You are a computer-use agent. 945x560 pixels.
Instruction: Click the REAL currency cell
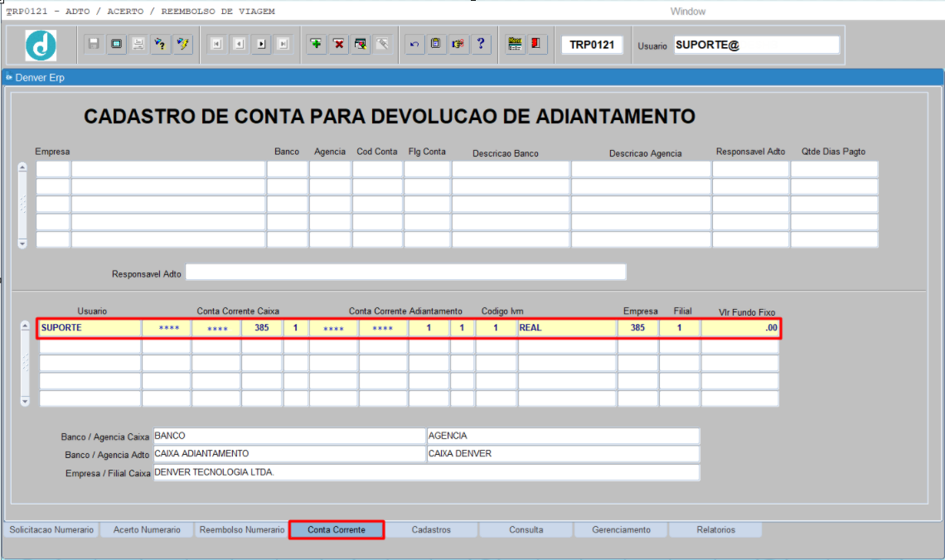566,328
